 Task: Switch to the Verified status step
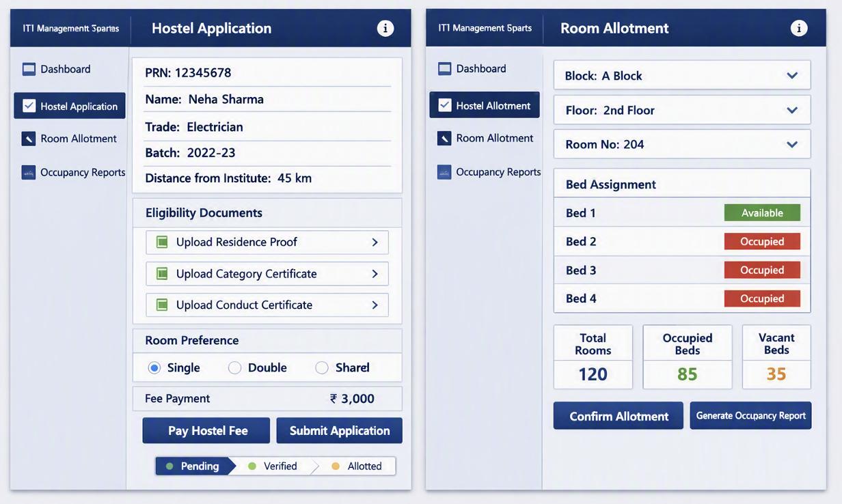click(275, 466)
